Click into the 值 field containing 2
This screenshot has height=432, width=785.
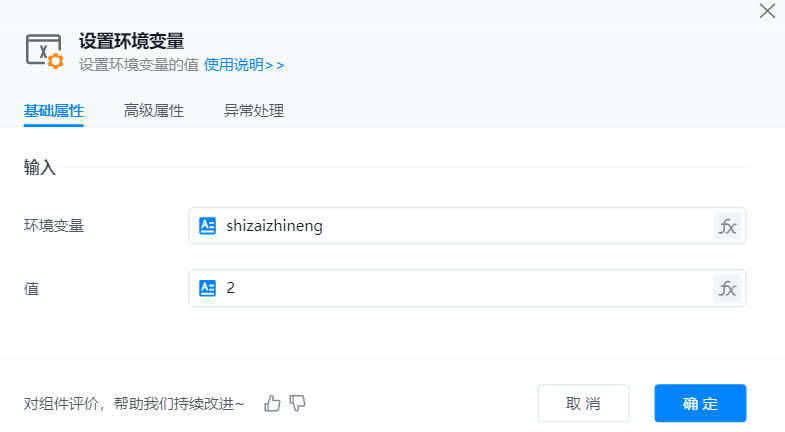click(460, 288)
